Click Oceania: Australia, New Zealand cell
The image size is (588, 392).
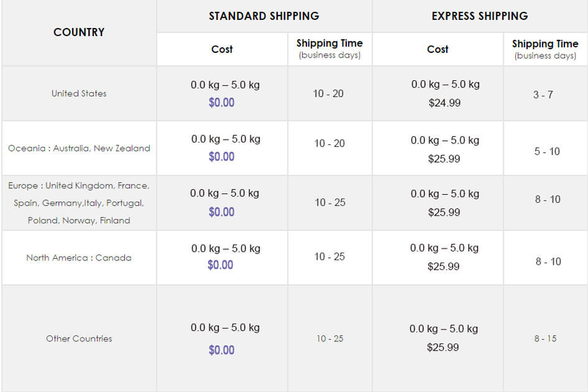(x=79, y=148)
